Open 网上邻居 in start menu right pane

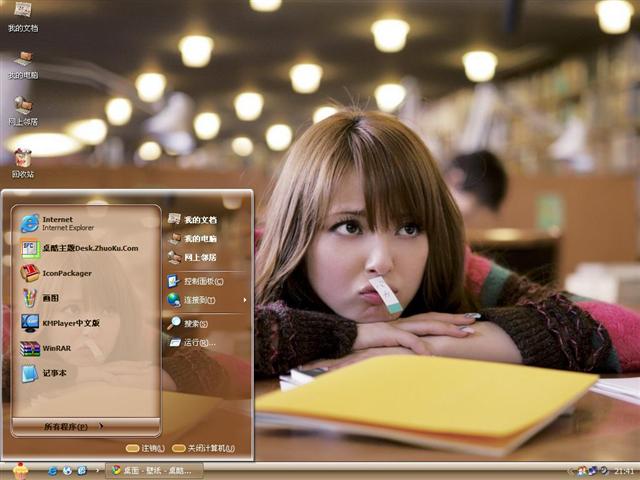coord(192,257)
